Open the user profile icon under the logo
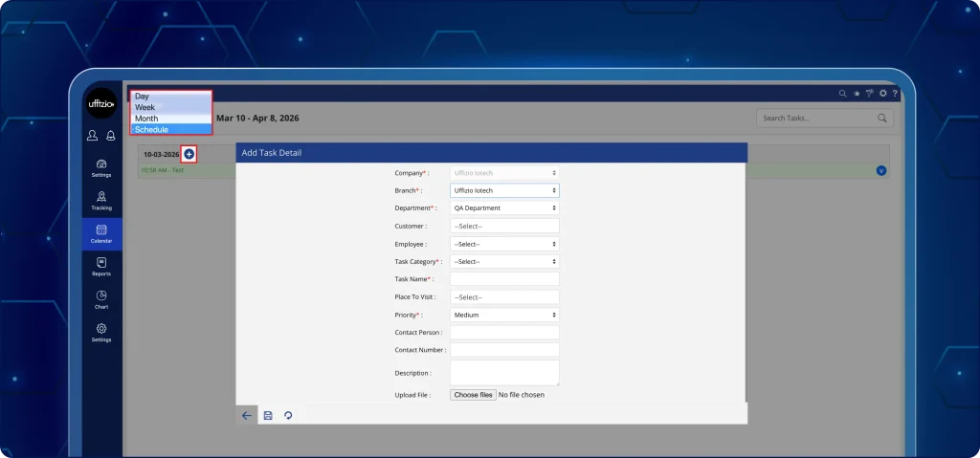The width and height of the screenshot is (980, 458). [x=92, y=136]
